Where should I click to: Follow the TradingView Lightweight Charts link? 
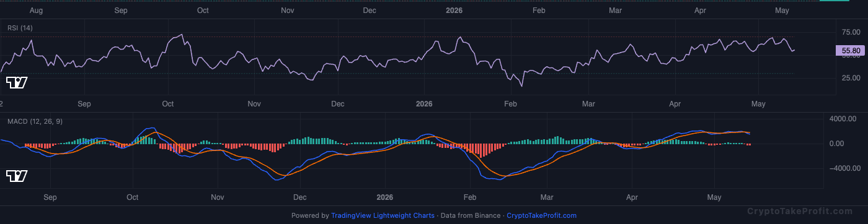point(383,216)
